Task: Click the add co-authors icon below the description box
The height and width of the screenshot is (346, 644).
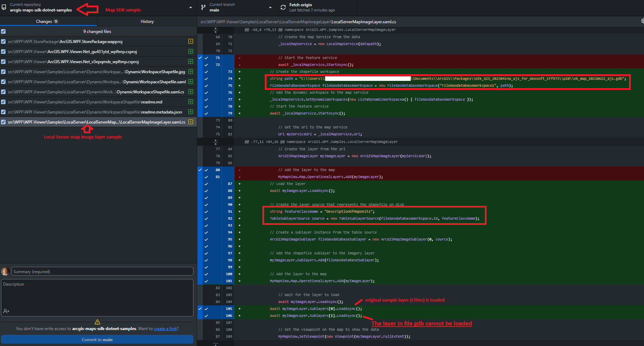Action: pos(6,311)
